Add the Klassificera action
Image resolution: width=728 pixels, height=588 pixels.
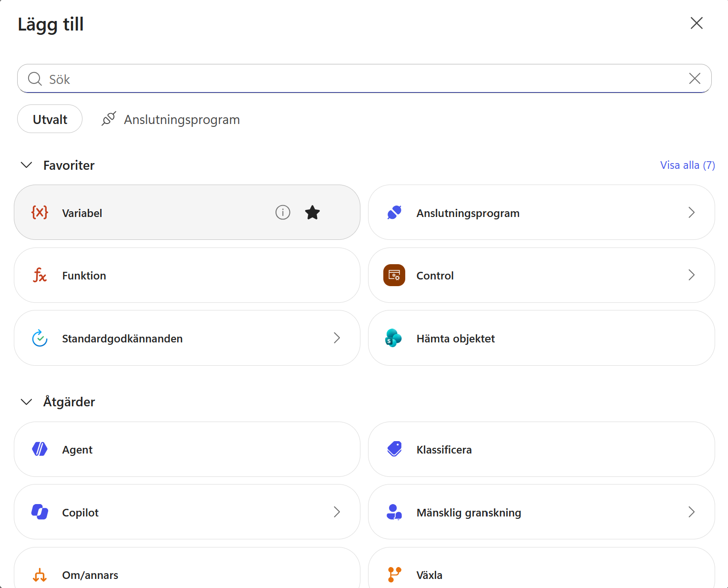point(541,449)
